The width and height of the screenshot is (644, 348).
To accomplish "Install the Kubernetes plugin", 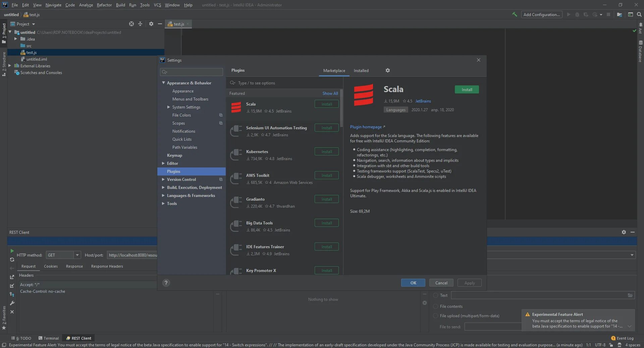I will [326, 151].
